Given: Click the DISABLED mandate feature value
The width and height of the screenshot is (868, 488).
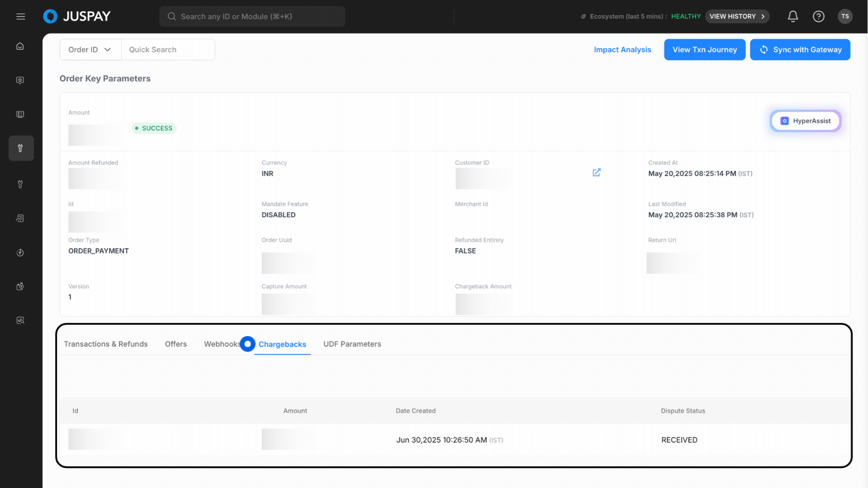Looking at the screenshot, I should (278, 215).
